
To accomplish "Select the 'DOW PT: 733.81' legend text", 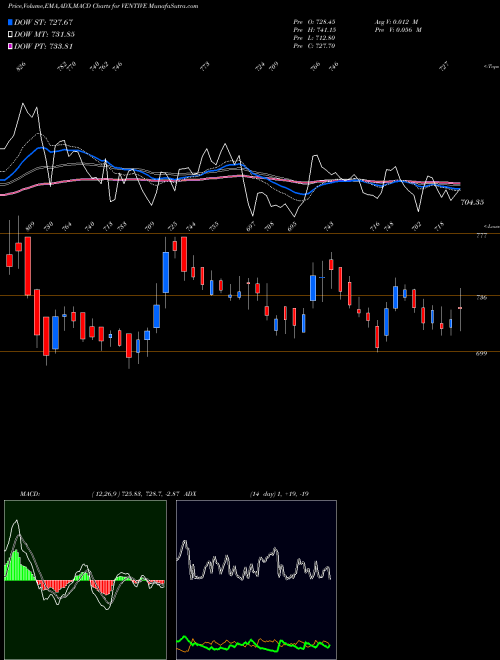I will click(x=44, y=46).
